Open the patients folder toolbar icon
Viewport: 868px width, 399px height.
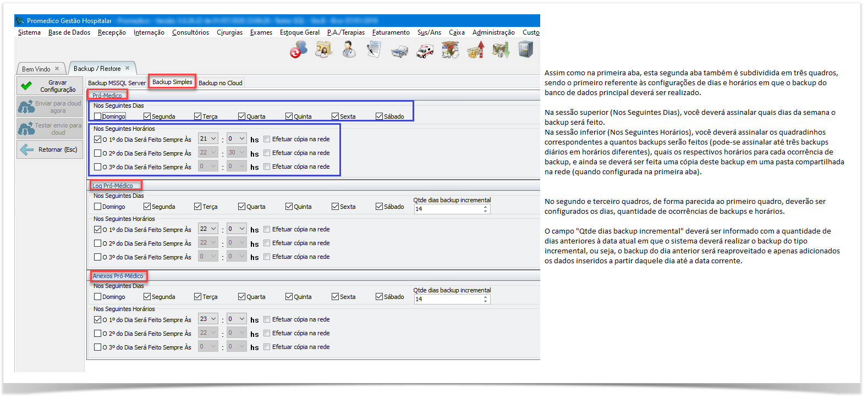coord(323,50)
